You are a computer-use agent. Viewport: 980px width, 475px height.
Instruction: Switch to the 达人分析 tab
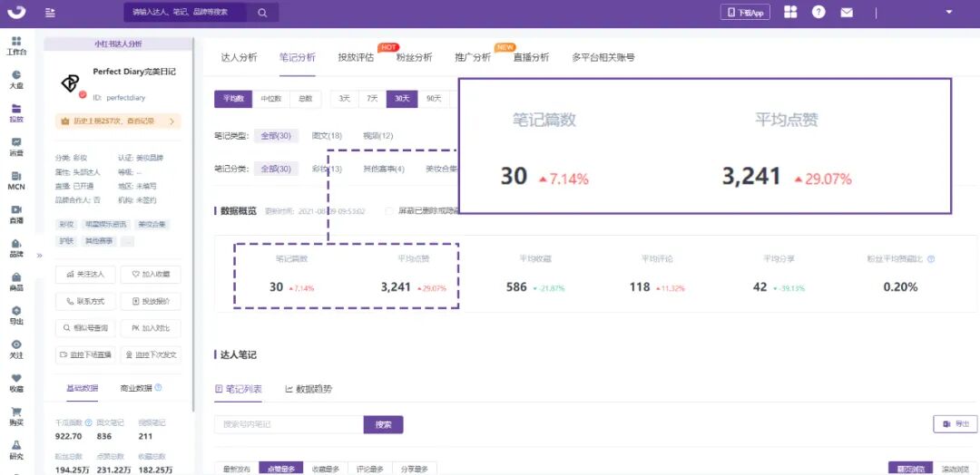point(239,57)
